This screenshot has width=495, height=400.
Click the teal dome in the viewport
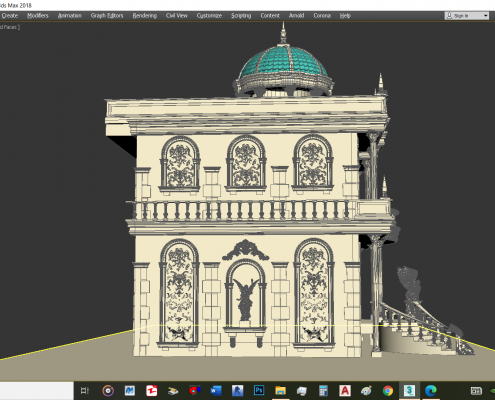click(x=284, y=63)
